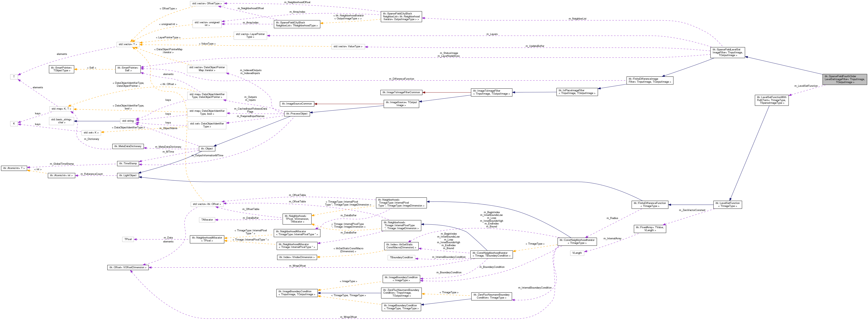Screen dimensions: 868x320
Task: Open the itk::LightObject node
Action: (128, 175)
